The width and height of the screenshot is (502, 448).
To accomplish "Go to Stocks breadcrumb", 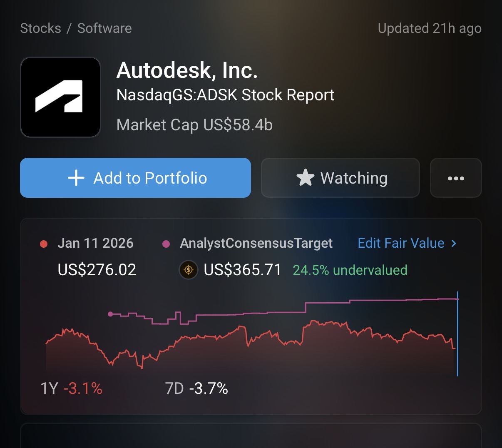I will coord(40,28).
